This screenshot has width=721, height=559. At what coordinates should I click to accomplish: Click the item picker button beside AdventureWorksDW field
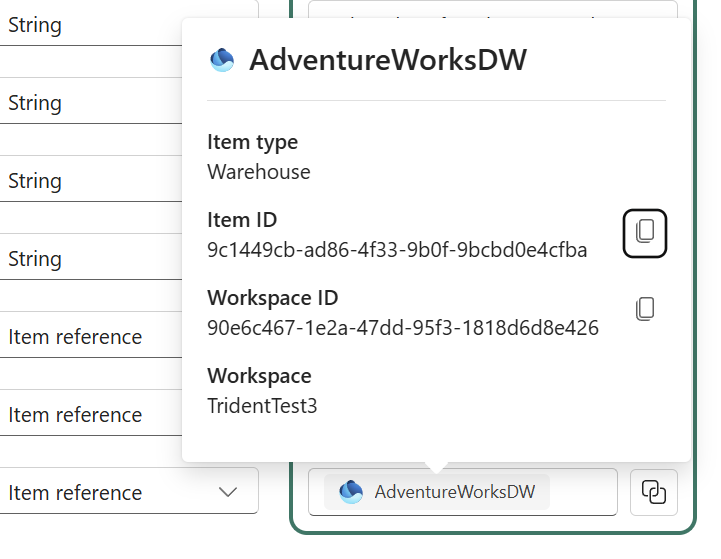pos(653,492)
